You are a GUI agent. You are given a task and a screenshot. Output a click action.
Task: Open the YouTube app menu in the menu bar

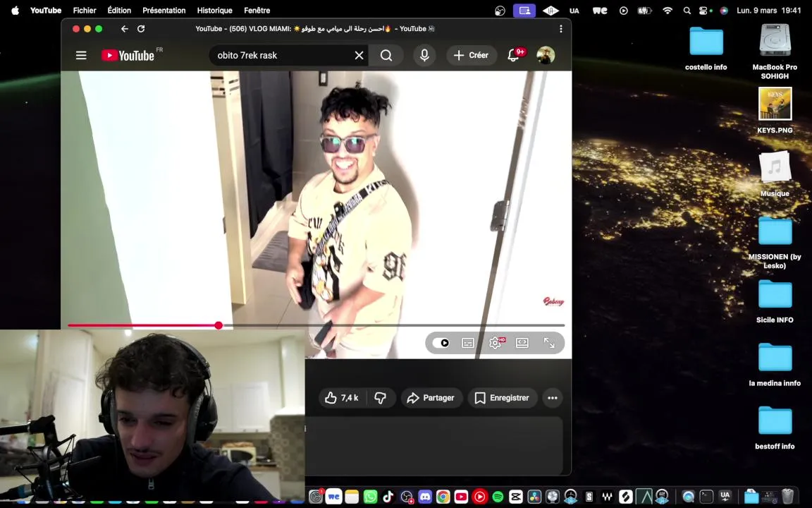tap(46, 11)
